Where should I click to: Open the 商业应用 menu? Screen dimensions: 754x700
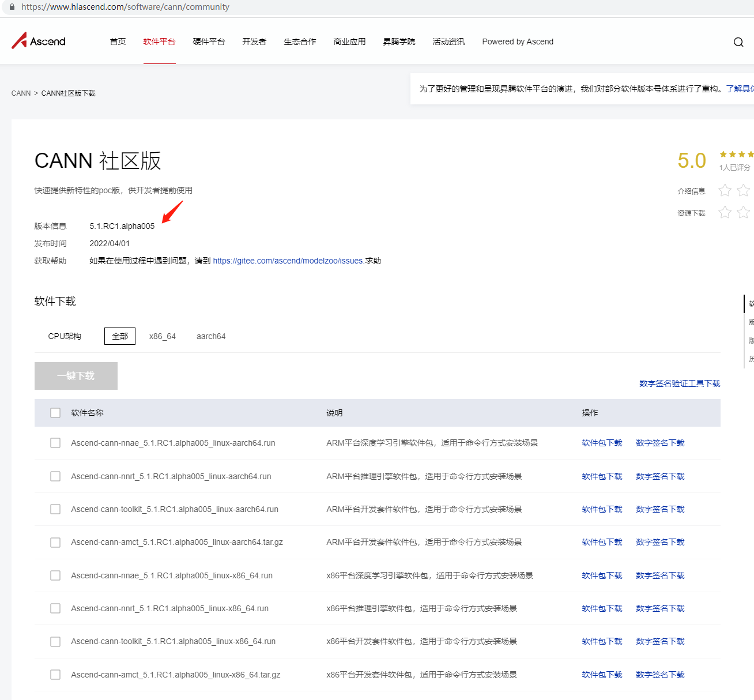[350, 42]
